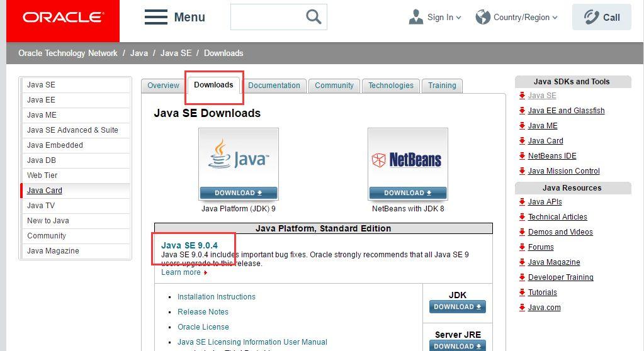The height and width of the screenshot is (351, 644).
Task: Select Java SE Advanced & Suite in sidebar
Action: (x=76, y=130)
